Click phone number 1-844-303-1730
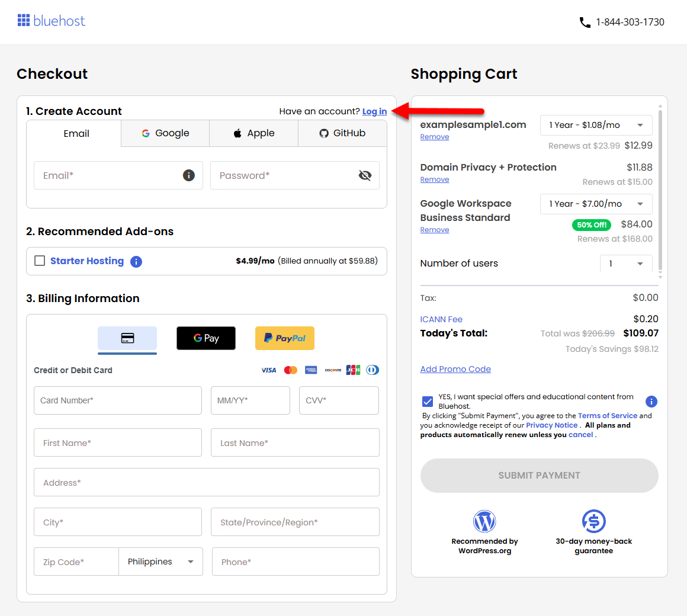The width and height of the screenshot is (687, 616). coord(630,22)
